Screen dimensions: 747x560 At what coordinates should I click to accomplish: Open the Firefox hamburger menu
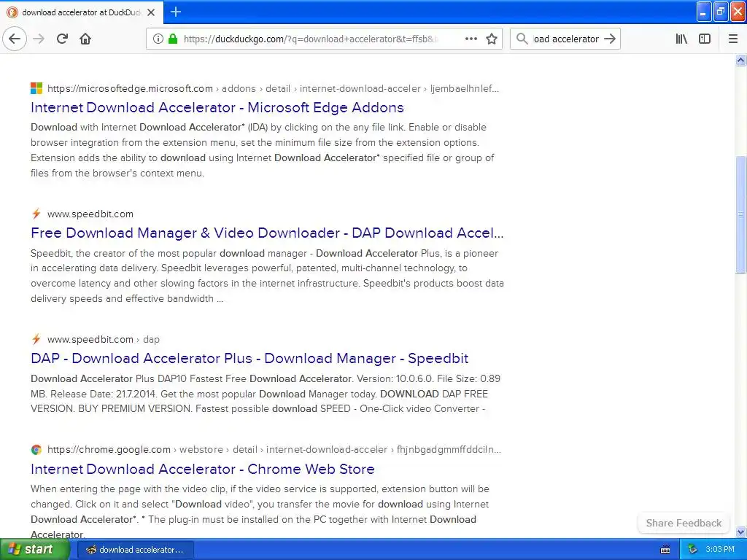[x=733, y=39]
